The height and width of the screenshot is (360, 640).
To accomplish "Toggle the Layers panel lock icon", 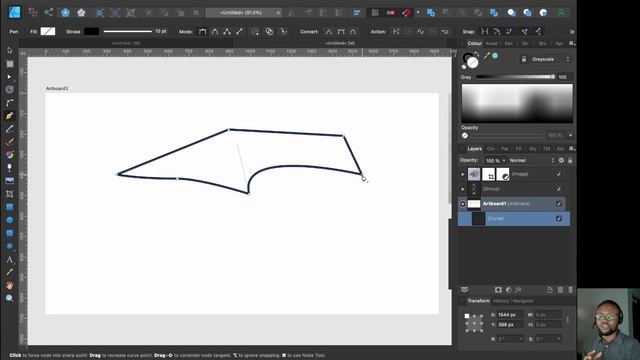I will (570, 160).
